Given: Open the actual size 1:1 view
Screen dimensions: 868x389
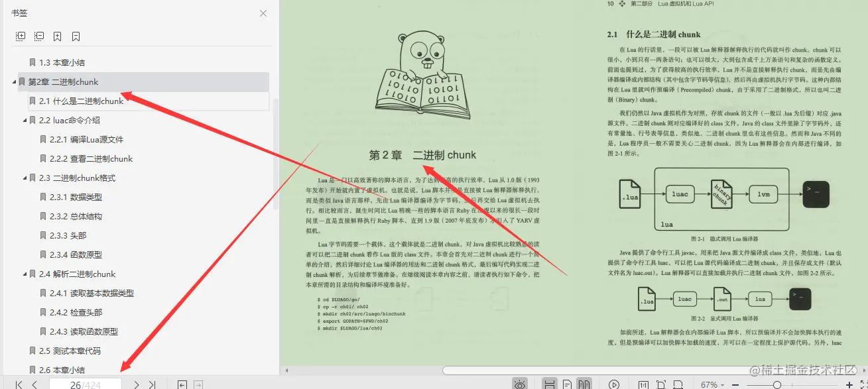Looking at the screenshot, I should pyautogui.click(x=644, y=383).
